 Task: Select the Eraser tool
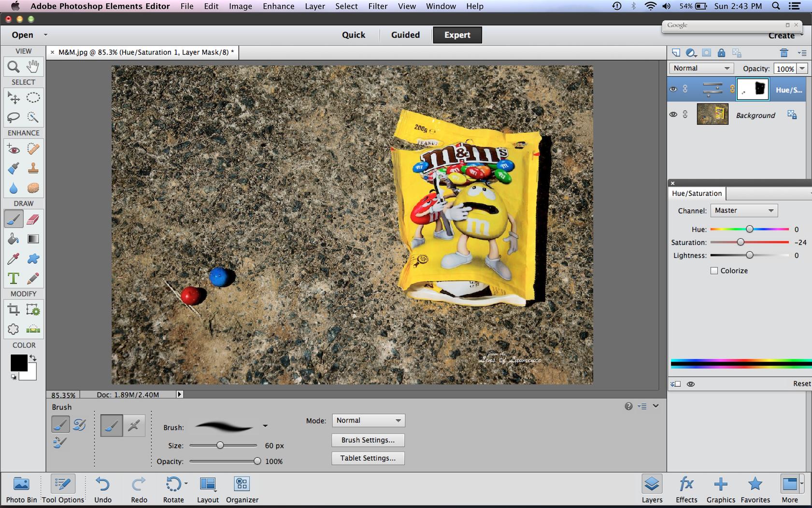[x=33, y=219]
